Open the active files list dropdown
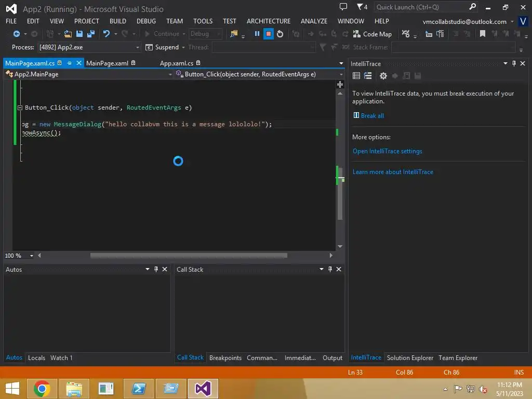Screen dimensions: 532x399 coord(341,63)
